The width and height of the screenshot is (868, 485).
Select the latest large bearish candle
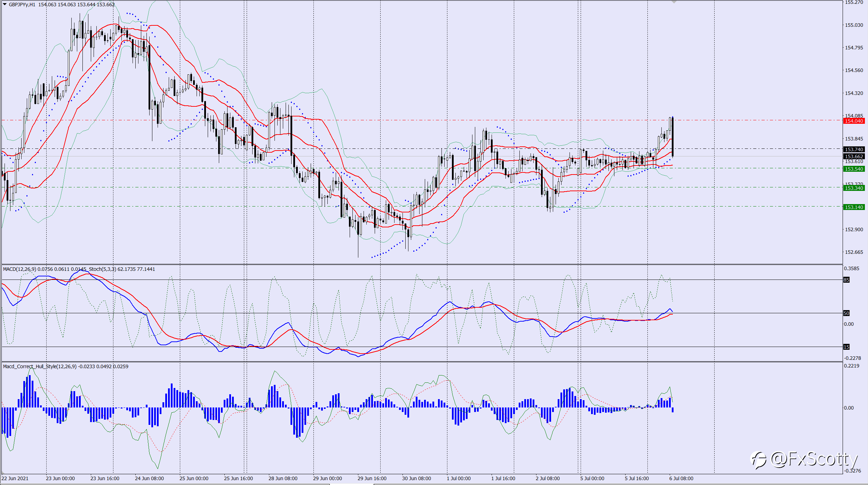pyautogui.click(x=673, y=137)
